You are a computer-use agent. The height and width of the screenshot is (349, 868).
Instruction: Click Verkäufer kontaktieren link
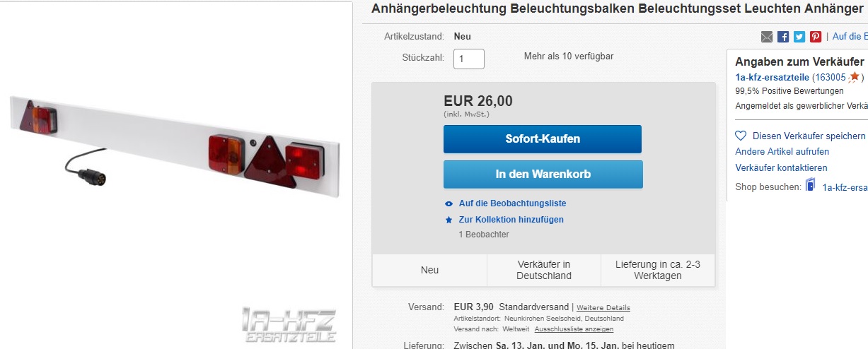782,168
